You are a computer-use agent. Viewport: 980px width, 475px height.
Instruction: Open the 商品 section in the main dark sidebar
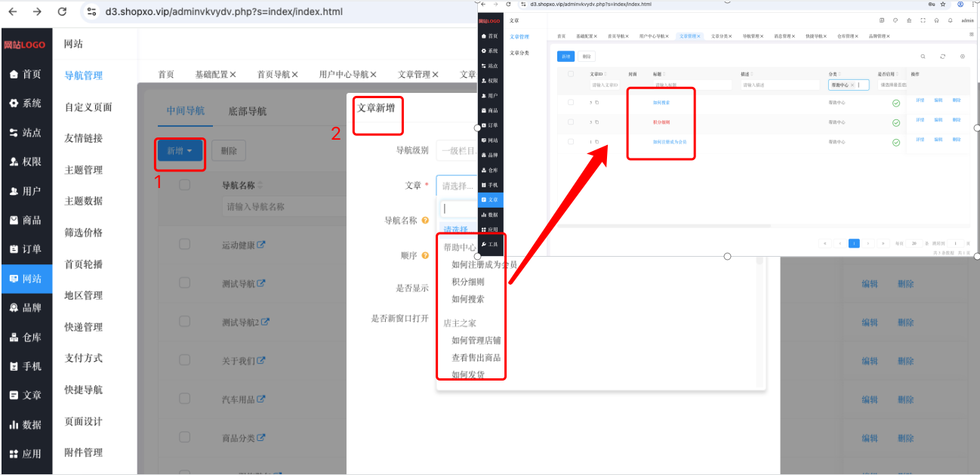pos(26,221)
